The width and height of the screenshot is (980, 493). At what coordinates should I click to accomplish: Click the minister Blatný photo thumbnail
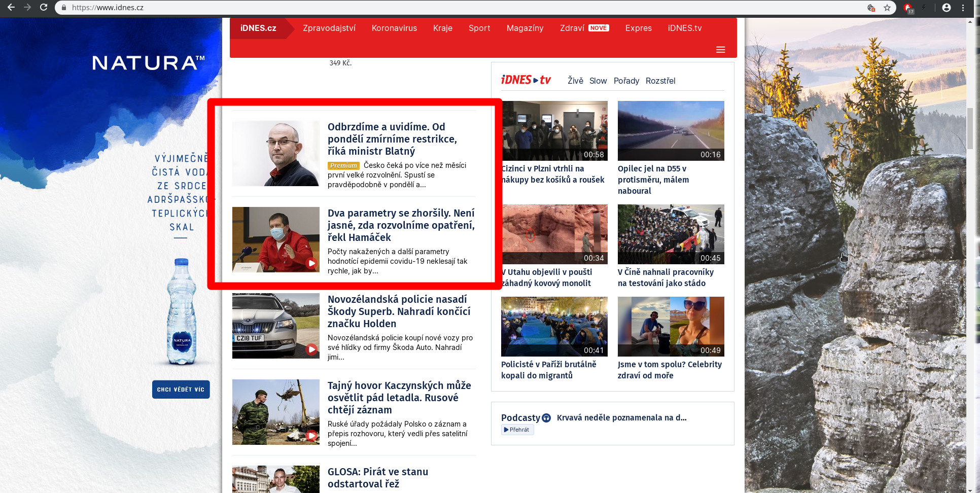pos(276,153)
